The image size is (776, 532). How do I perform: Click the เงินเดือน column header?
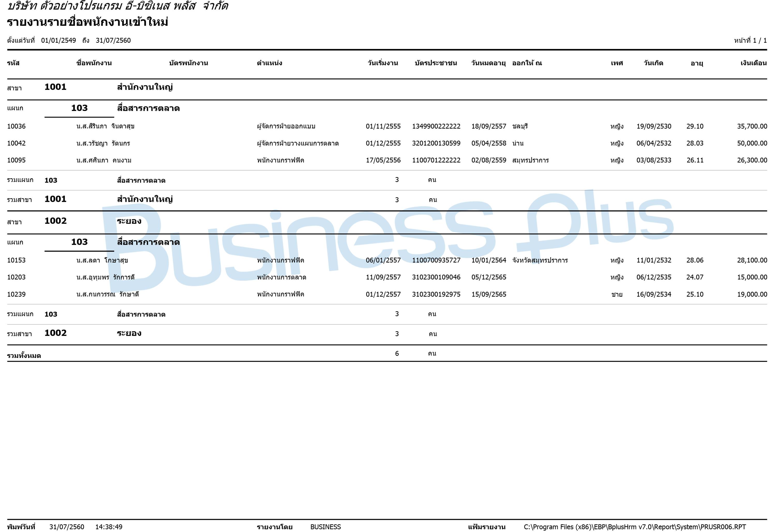(x=754, y=63)
